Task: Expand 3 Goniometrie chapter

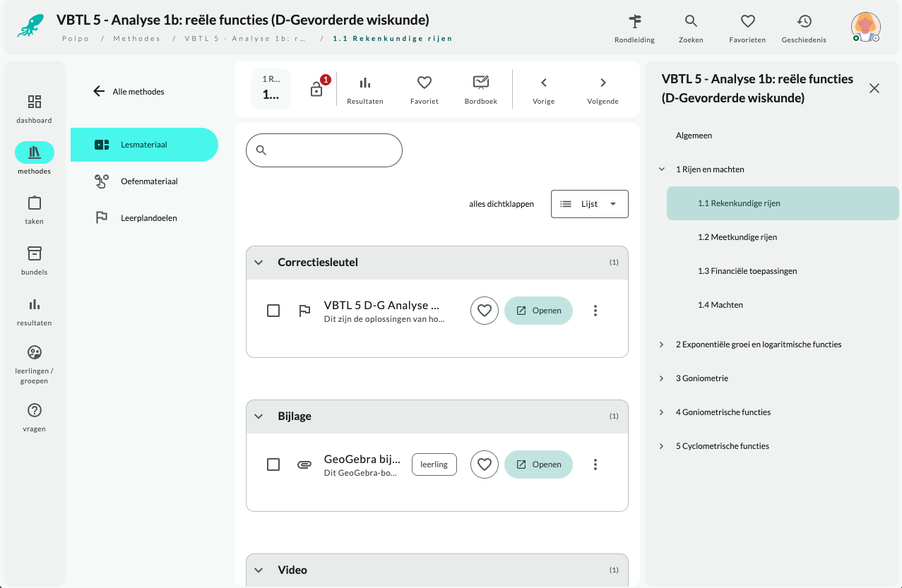Action: tap(662, 378)
